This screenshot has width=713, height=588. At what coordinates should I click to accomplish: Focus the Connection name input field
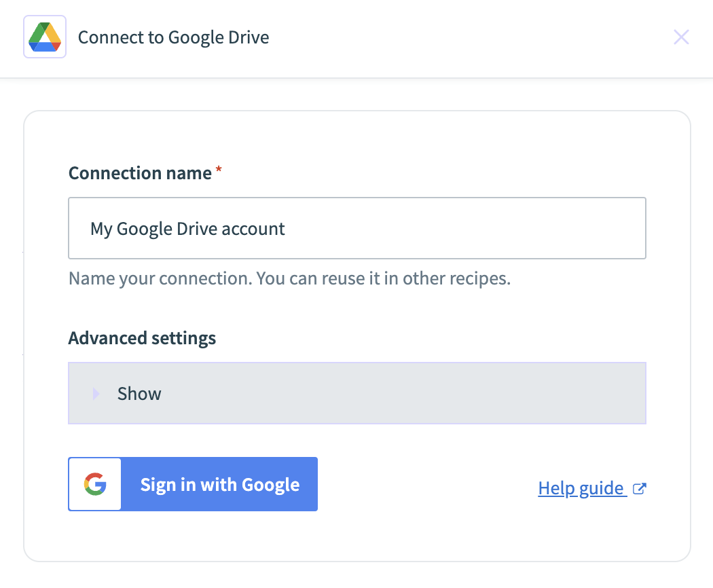357,228
